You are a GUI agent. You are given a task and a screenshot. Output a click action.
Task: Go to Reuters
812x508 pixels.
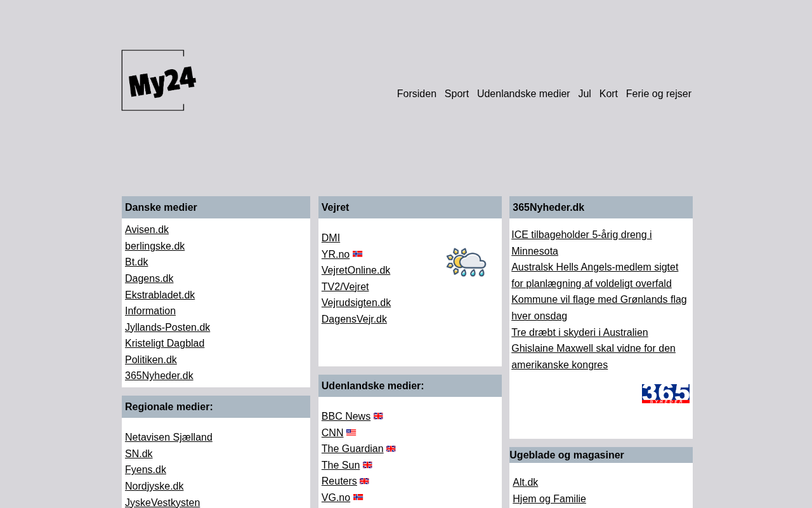tap(339, 481)
